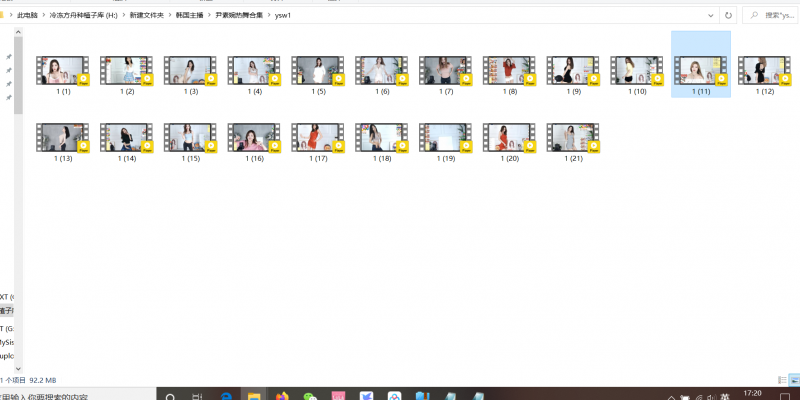The image size is (800, 400).
Task: Open the 新建文件夹 breadcrumb folder
Action: point(145,15)
